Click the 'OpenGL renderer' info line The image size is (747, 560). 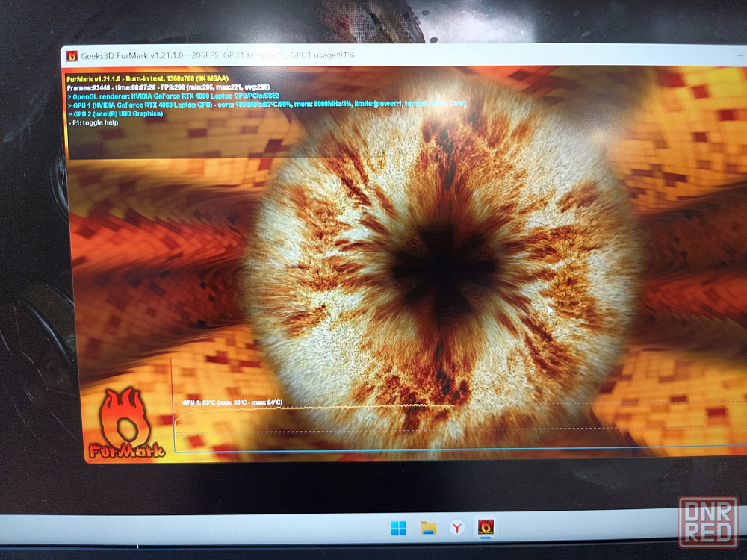coord(173,96)
